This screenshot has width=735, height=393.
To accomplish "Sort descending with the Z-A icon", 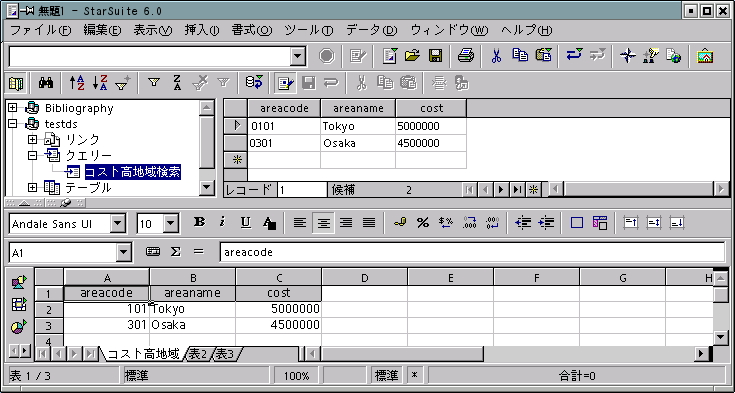I will 100,83.
